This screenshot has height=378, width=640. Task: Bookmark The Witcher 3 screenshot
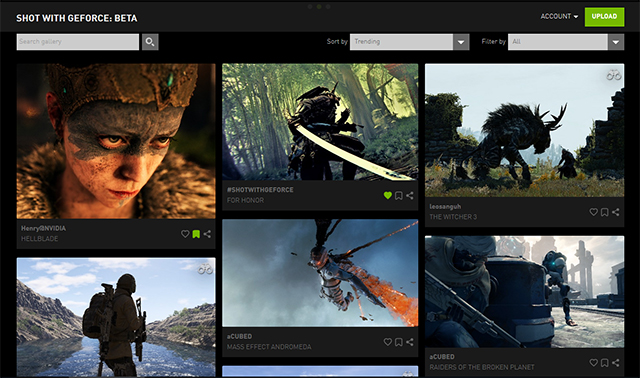604,212
